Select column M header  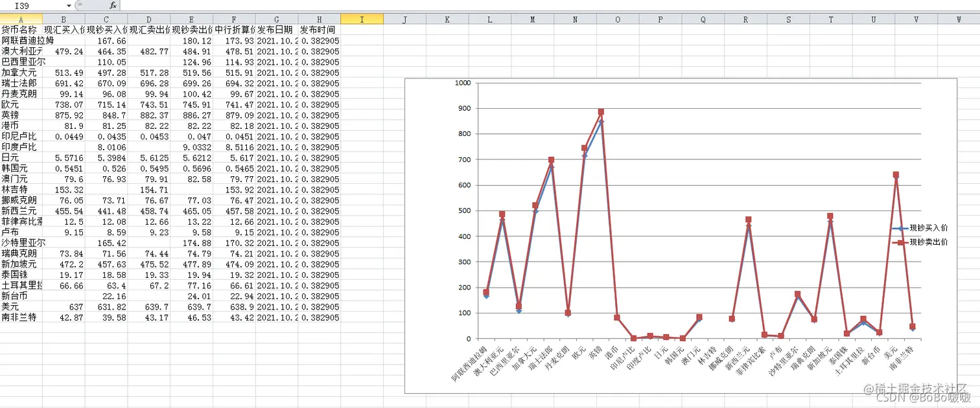click(532, 19)
